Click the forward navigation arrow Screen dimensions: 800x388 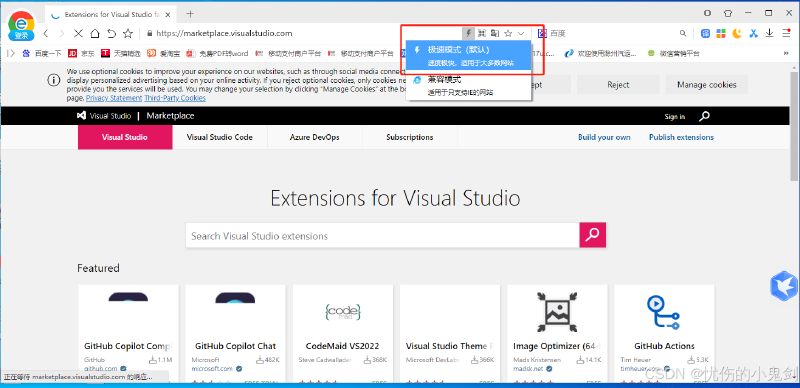[x=62, y=34]
